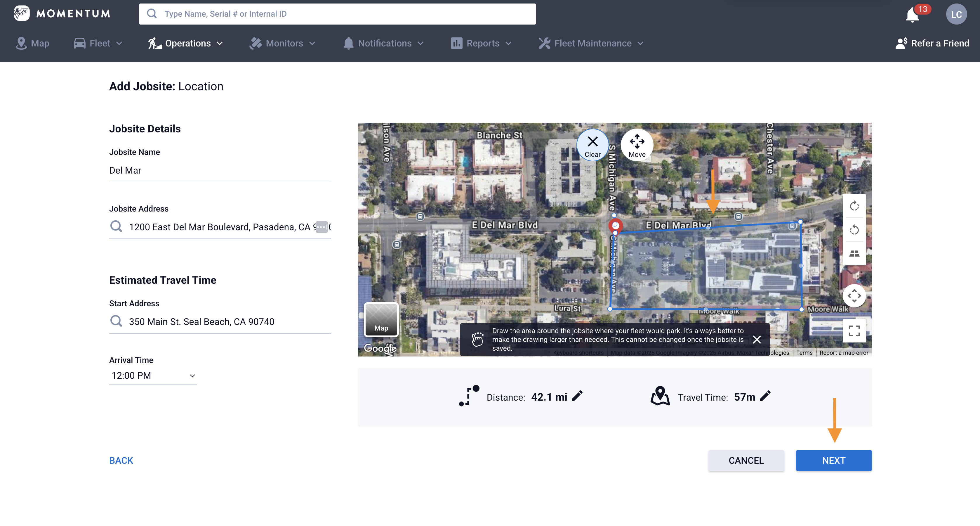Select the Move tool on the map
The image size is (980, 526).
[637, 145]
